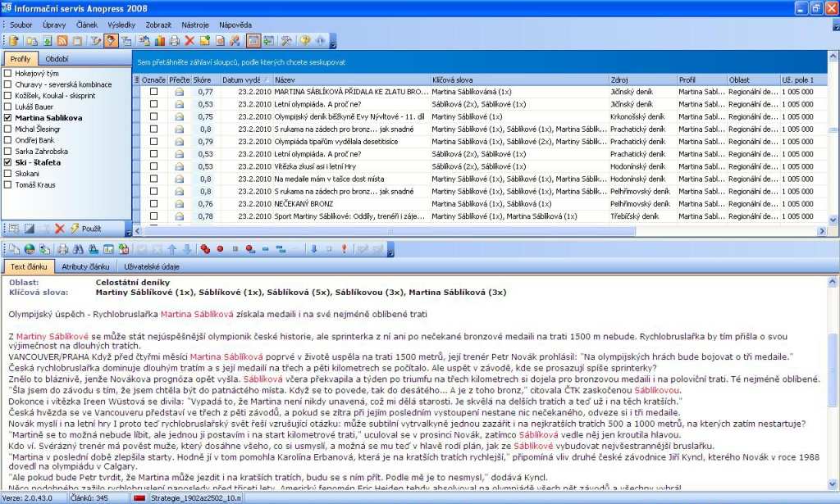Click the blue info icon in top toolbar
This screenshot has height=504, width=840.
point(321,41)
